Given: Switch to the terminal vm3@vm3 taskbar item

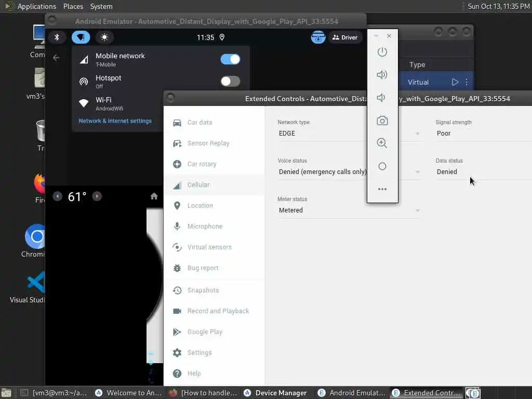Looking at the screenshot, I should (54, 393).
